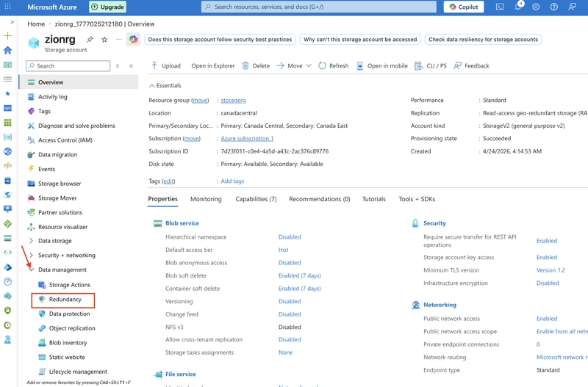Open Lifecycle management
The width and height of the screenshot is (588, 387).
click(x=79, y=372)
